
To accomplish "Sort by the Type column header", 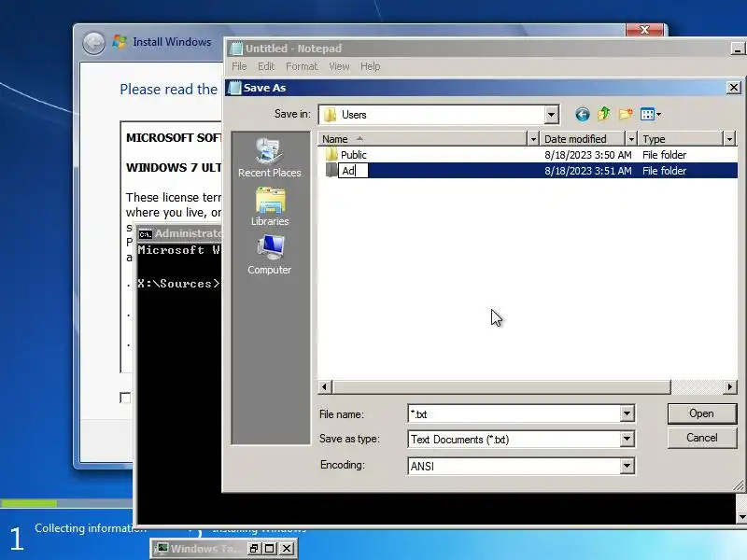I will [x=681, y=139].
